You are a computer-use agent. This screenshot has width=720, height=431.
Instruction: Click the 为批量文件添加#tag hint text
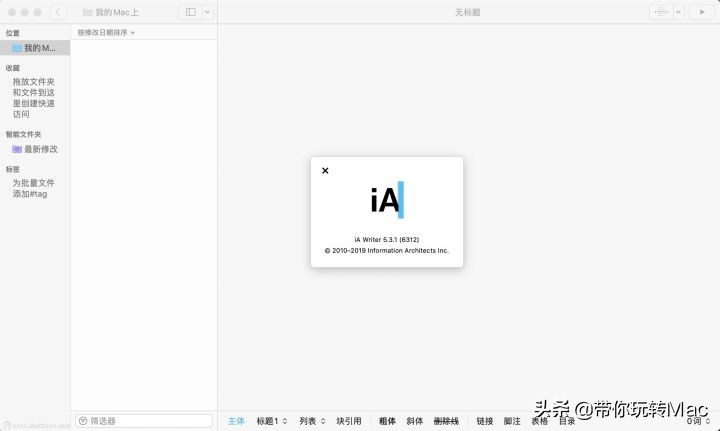pos(33,188)
